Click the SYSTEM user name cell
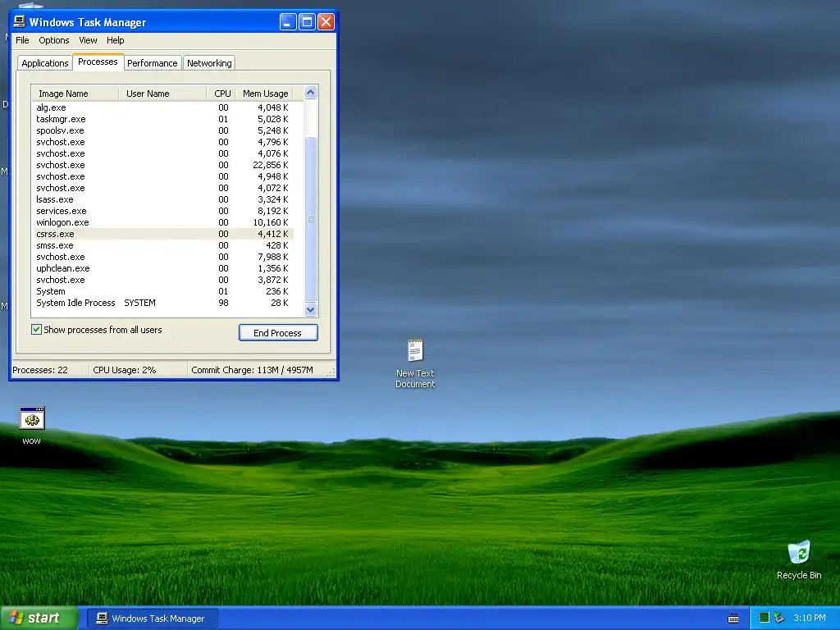The width and height of the screenshot is (840, 630). point(139,303)
